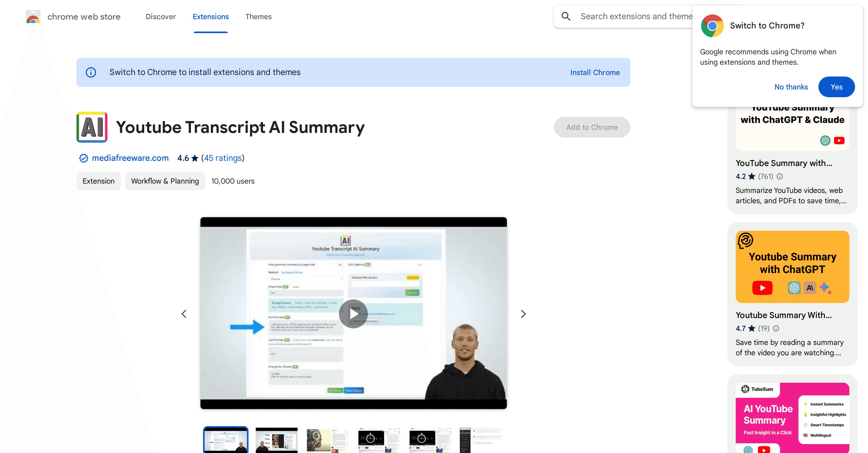Open the 45 ratings link
868x453 pixels.
pos(223,158)
